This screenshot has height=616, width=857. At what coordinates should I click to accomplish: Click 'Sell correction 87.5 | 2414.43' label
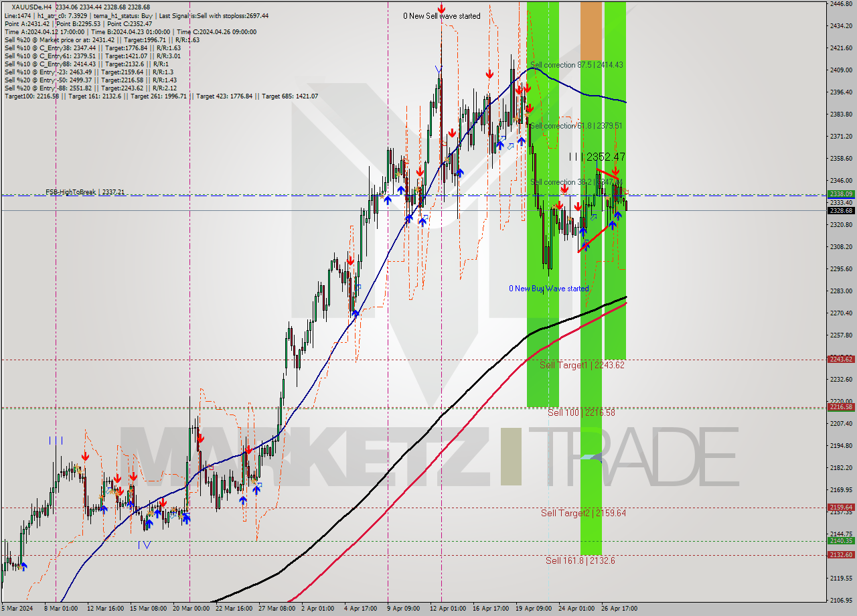pos(576,65)
